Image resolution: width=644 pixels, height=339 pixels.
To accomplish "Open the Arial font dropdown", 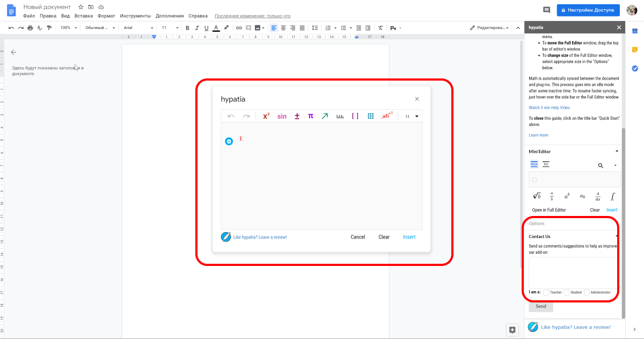I will point(138,27).
